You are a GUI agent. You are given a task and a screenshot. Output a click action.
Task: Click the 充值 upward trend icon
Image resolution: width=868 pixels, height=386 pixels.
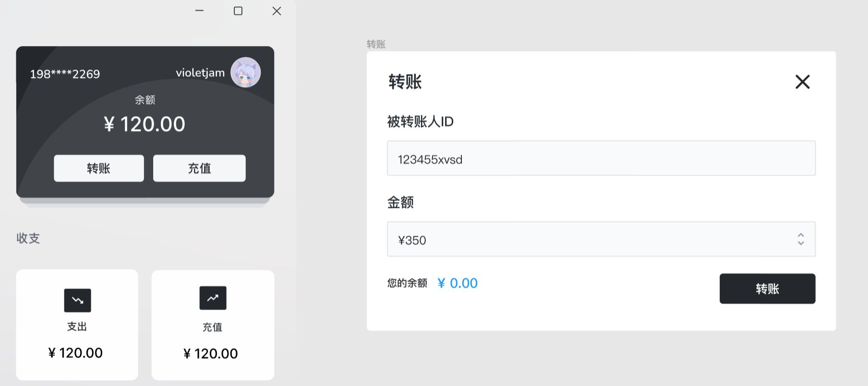point(213,298)
